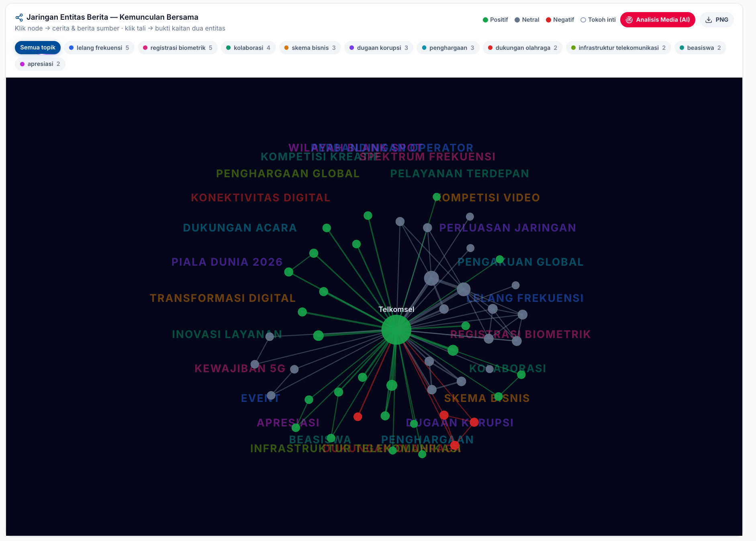
Task: Filter by the kolaborasi topic chip
Action: pos(248,47)
